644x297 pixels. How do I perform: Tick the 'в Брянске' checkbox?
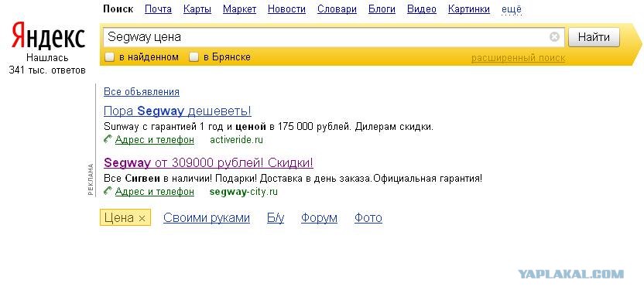(194, 57)
